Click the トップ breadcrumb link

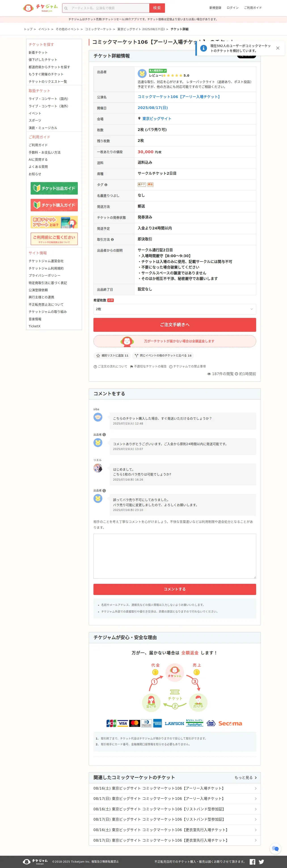(x=28, y=29)
